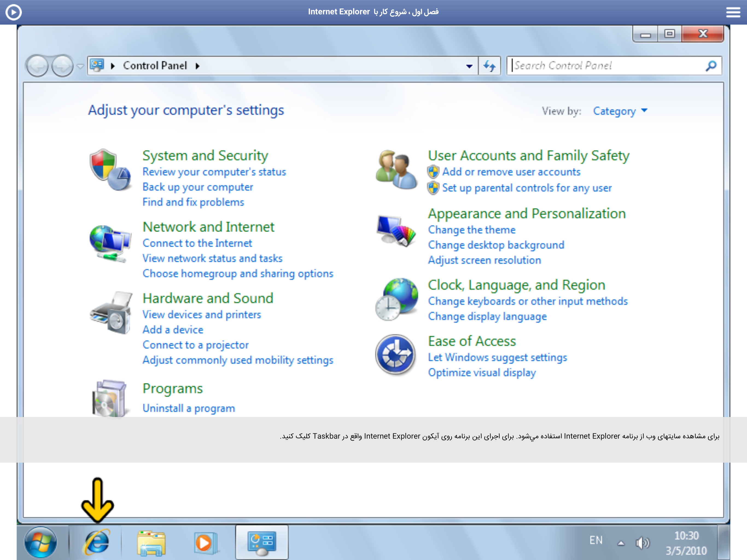747x560 pixels.
Task: Open Let Windows suggest settings
Action: click(497, 357)
